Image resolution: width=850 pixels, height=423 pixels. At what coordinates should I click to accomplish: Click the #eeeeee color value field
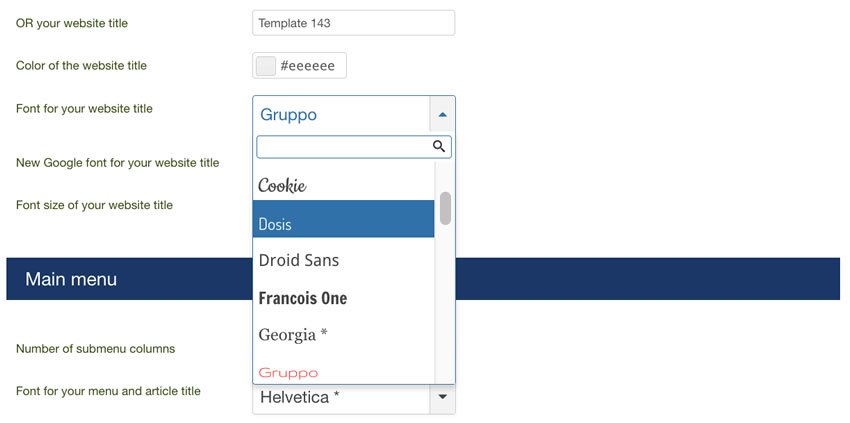tap(307, 66)
